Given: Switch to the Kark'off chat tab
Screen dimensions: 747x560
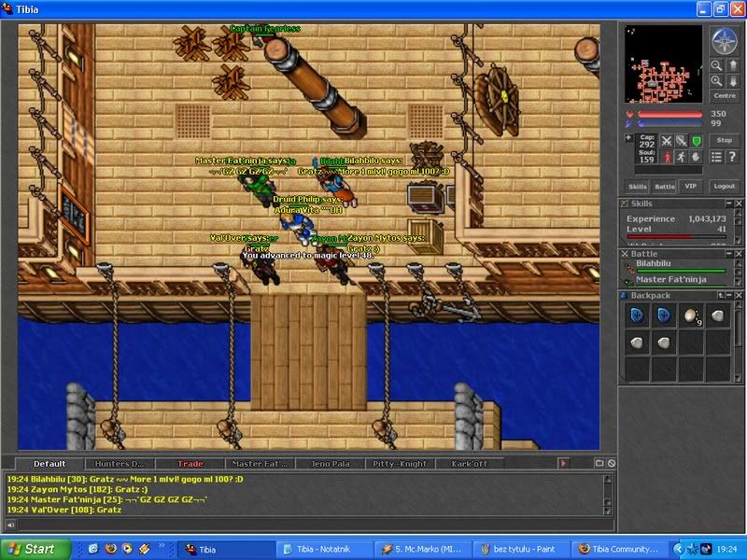Looking at the screenshot, I should [x=470, y=464].
